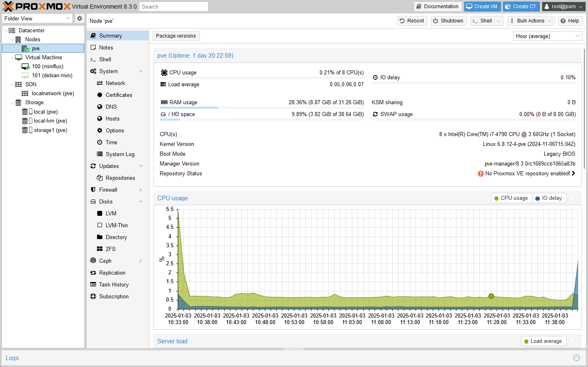This screenshot has height=367, width=588.
Task: Expand the Bulk Actions dropdown
Action: (x=530, y=21)
